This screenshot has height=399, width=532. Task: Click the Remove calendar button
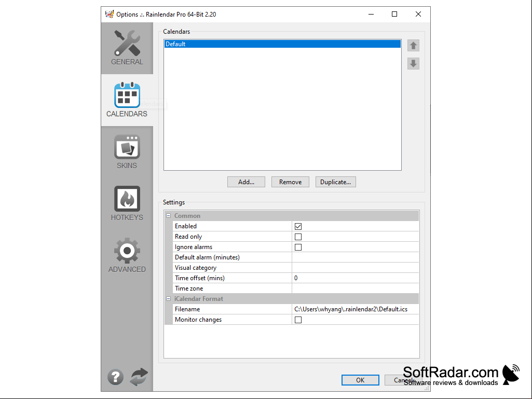point(291,182)
